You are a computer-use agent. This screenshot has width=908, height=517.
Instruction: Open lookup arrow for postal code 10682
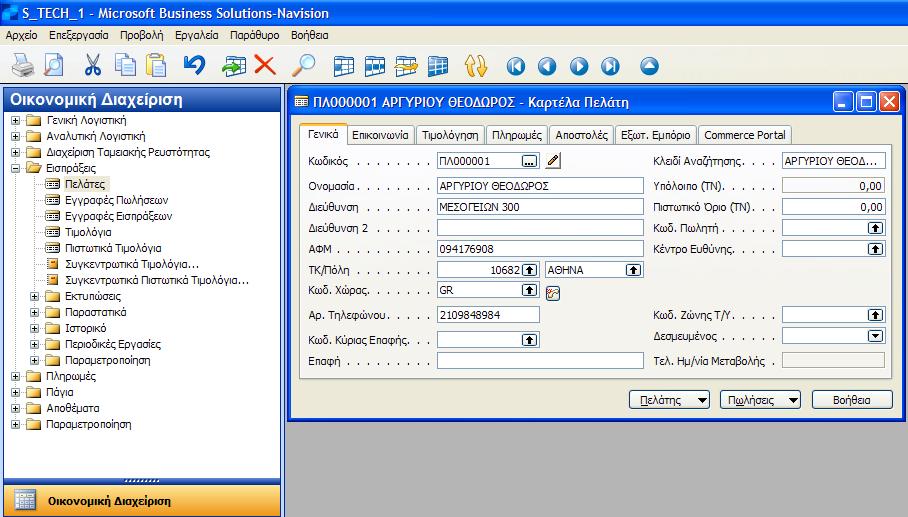529,270
